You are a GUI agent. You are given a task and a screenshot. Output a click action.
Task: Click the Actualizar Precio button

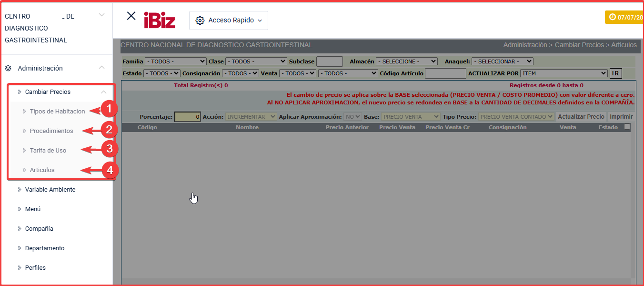point(581,117)
